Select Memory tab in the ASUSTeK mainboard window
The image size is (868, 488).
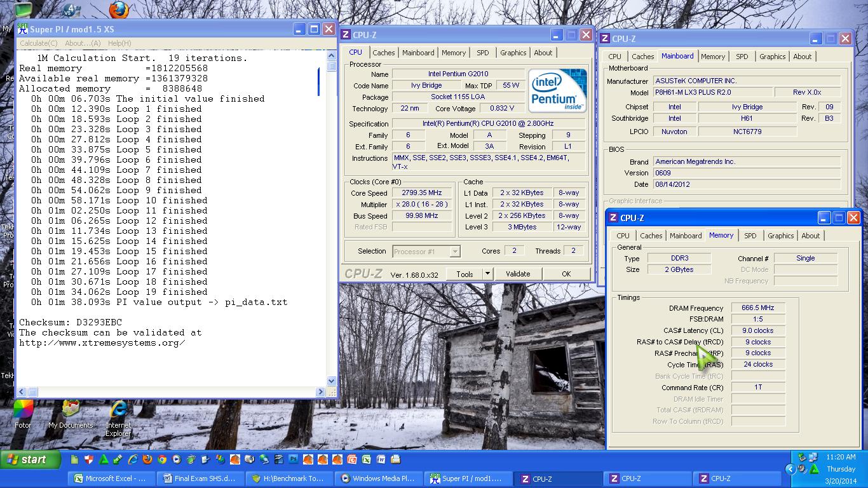pos(713,57)
